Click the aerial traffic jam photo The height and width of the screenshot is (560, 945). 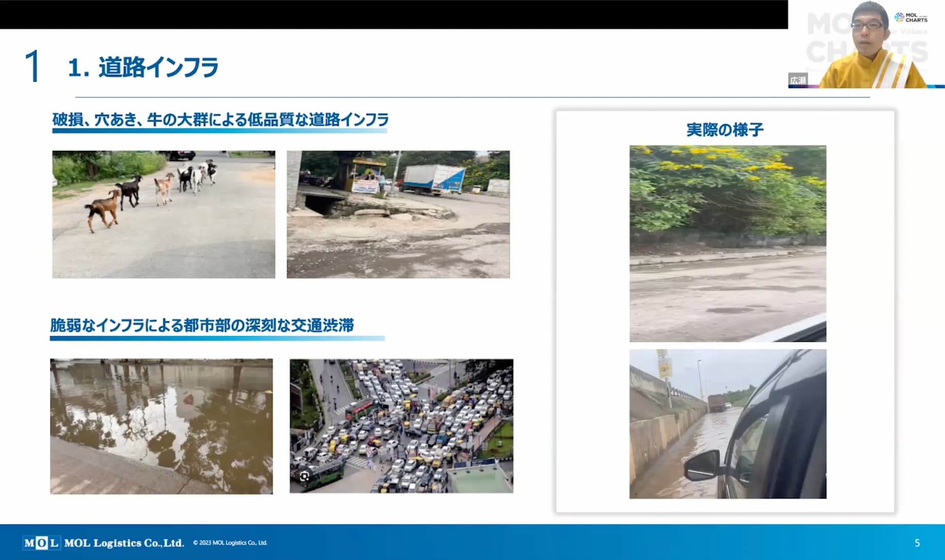401,426
